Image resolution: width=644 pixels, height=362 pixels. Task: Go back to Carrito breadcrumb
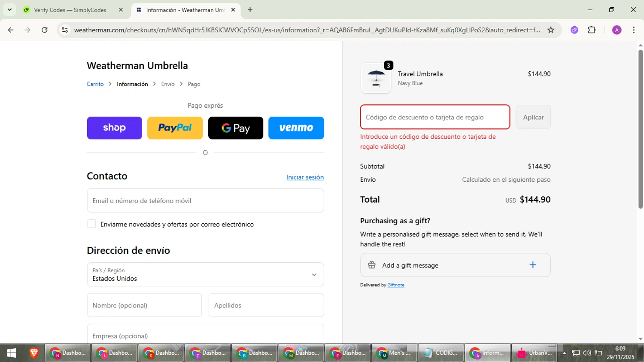(95, 84)
